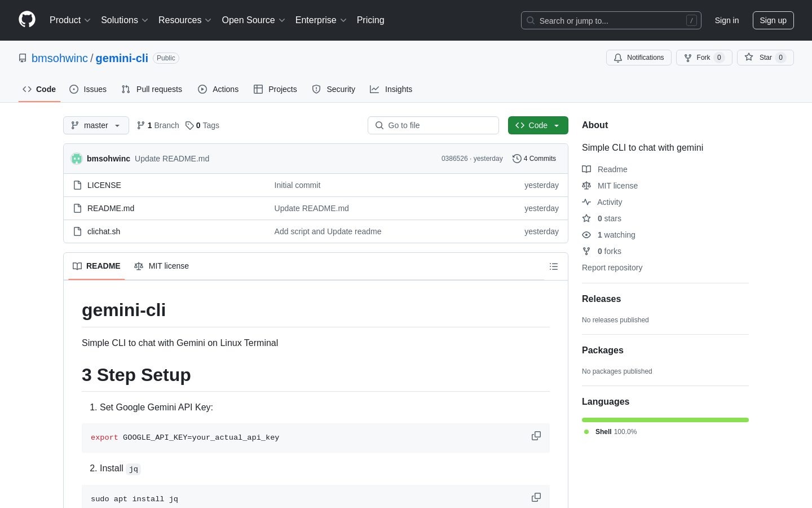The width and height of the screenshot is (812, 508).
Task: View the 4 Commits history
Action: coord(534,159)
